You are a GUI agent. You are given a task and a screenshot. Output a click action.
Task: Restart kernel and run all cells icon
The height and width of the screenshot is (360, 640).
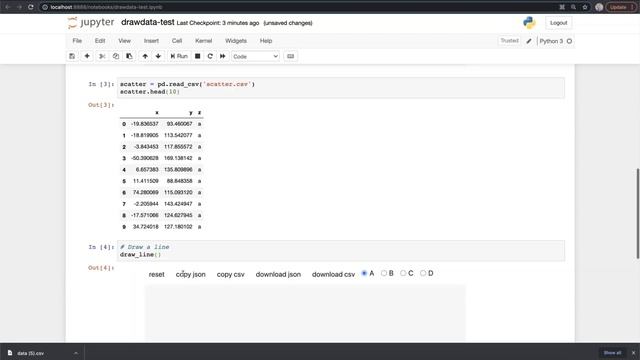(223, 56)
